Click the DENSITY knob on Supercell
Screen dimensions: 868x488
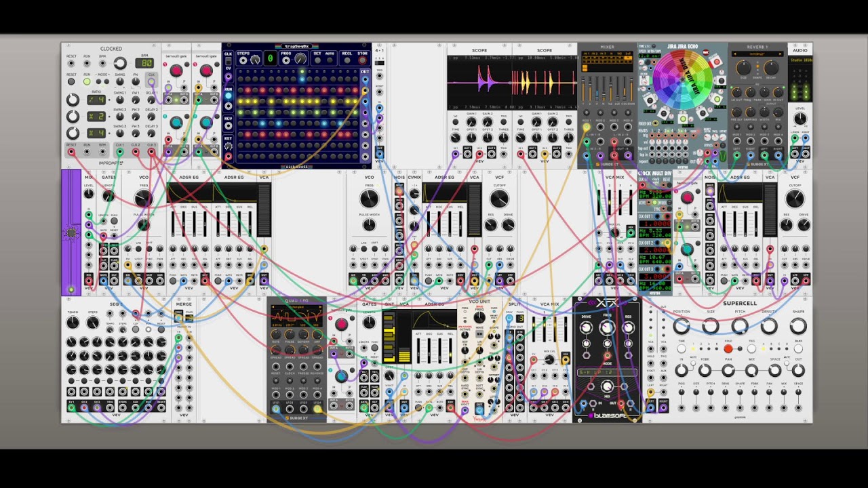[x=769, y=326]
